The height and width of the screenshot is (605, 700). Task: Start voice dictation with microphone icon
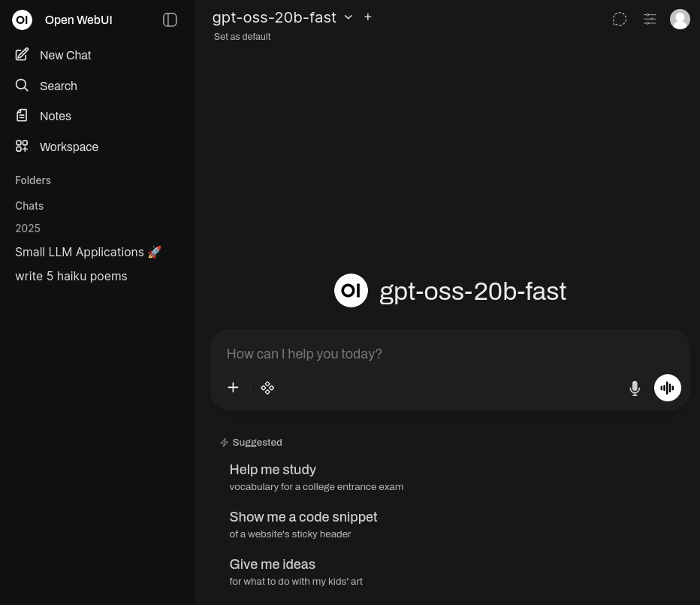(x=635, y=388)
